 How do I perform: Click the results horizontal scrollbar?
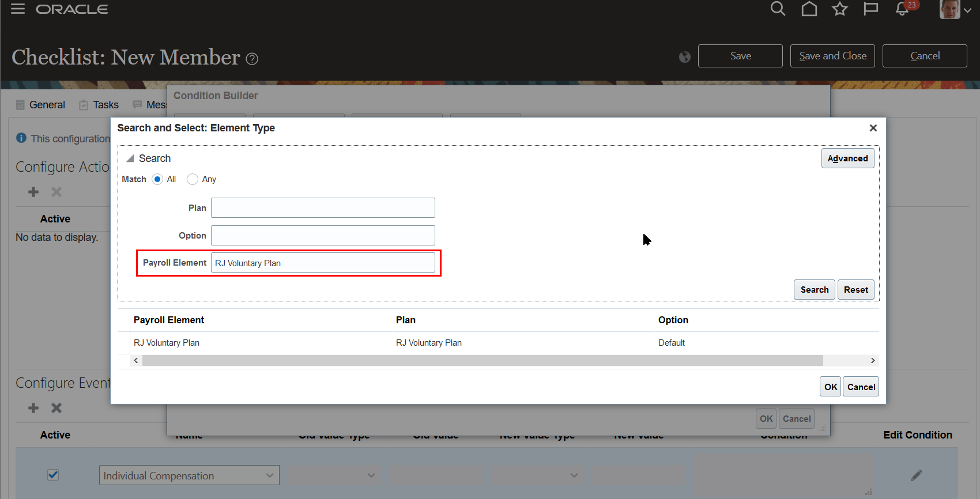coord(483,361)
